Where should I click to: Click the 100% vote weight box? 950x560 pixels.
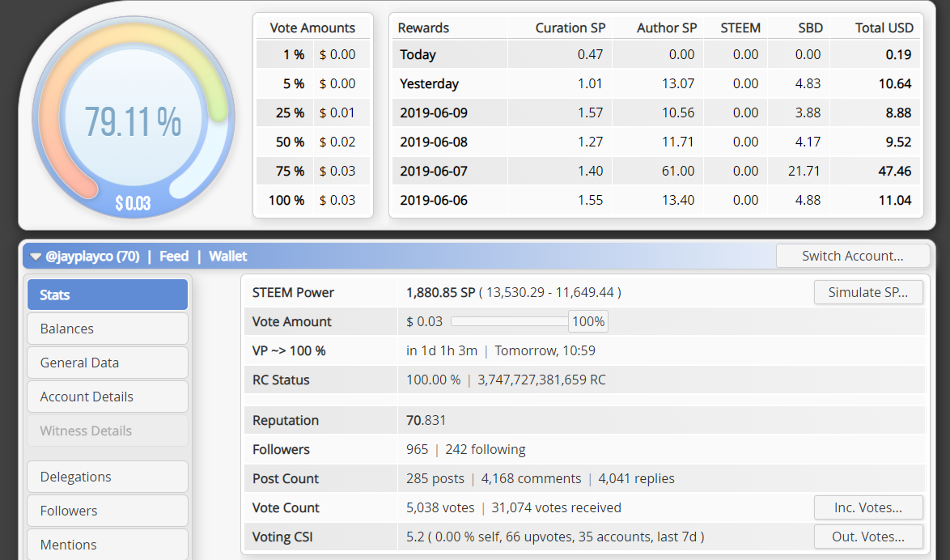coord(588,321)
